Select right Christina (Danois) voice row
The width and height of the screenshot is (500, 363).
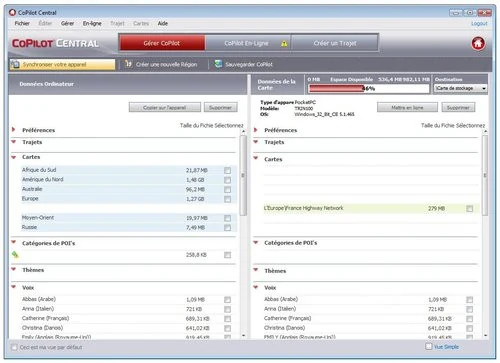tap(371, 328)
